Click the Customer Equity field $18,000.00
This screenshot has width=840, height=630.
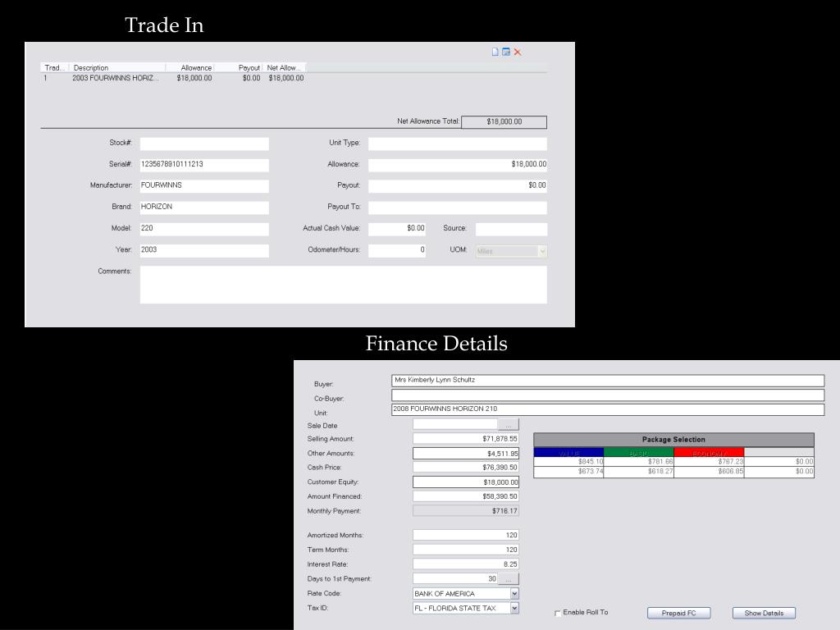466,482
